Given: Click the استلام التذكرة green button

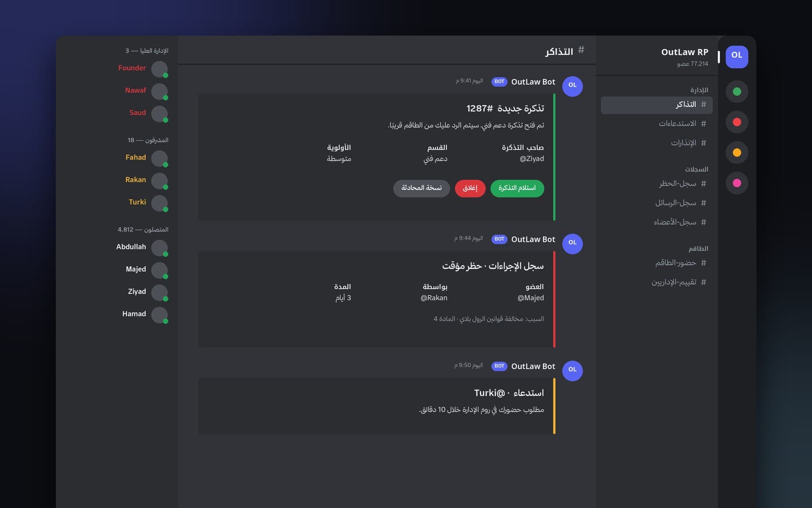Looking at the screenshot, I should [x=517, y=188].
